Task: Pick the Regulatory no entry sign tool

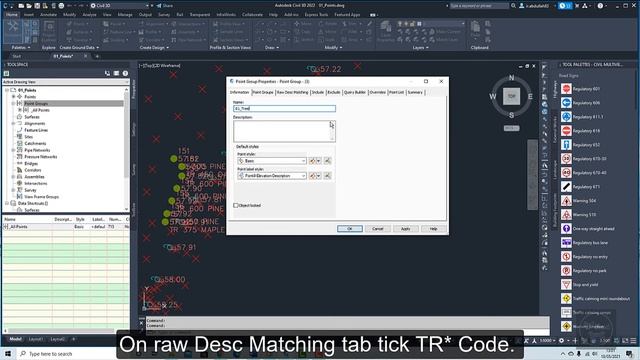Action: tap(566, 257)
